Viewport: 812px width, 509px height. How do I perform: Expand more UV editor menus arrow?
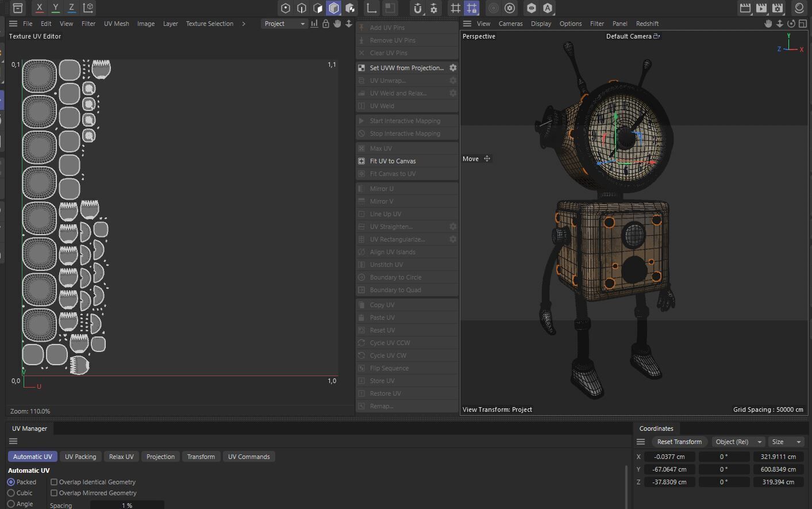(x=244, y=24)
